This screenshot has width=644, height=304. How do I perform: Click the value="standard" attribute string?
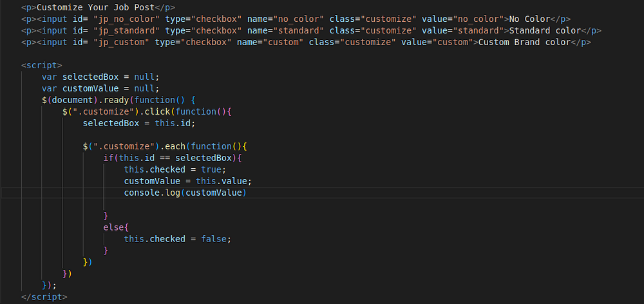pos(466,31)
